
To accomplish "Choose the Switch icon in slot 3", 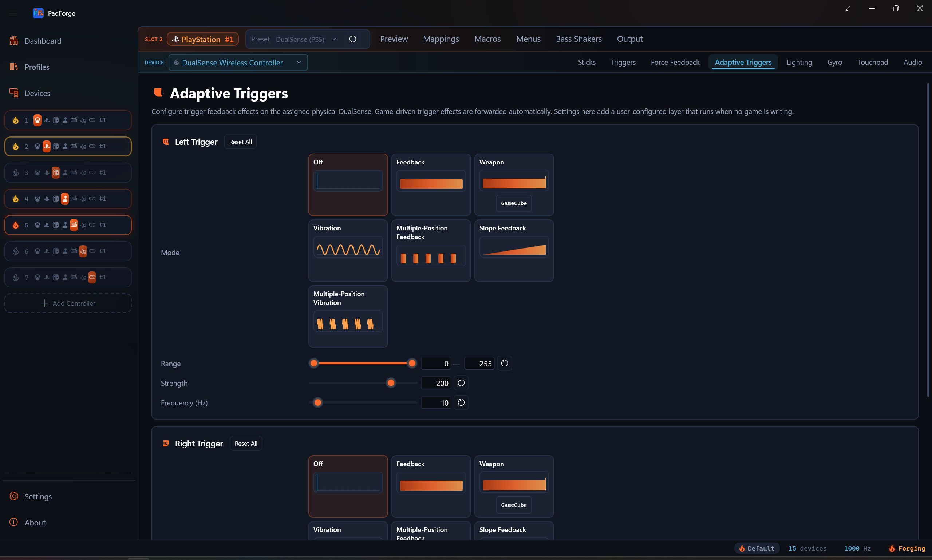I will [x=55, y=172].
